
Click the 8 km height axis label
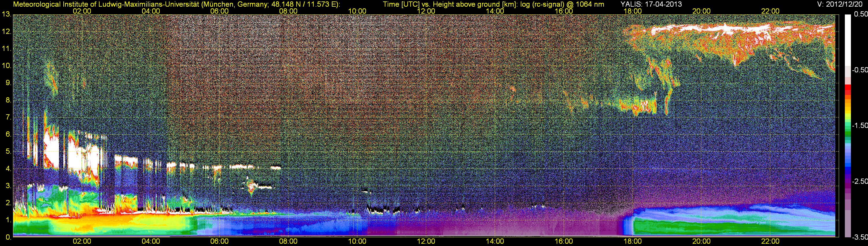(8, 100)
